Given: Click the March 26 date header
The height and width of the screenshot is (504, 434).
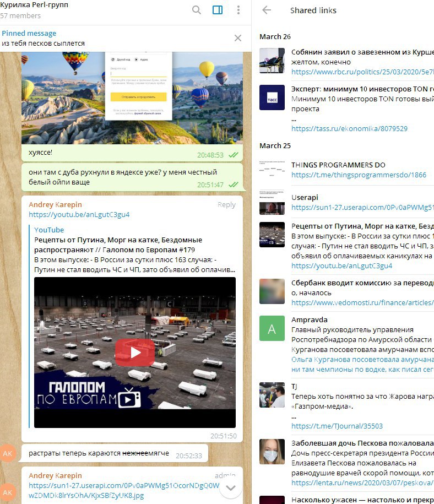Looking at the screenshot, I should [x=275, y=37].
